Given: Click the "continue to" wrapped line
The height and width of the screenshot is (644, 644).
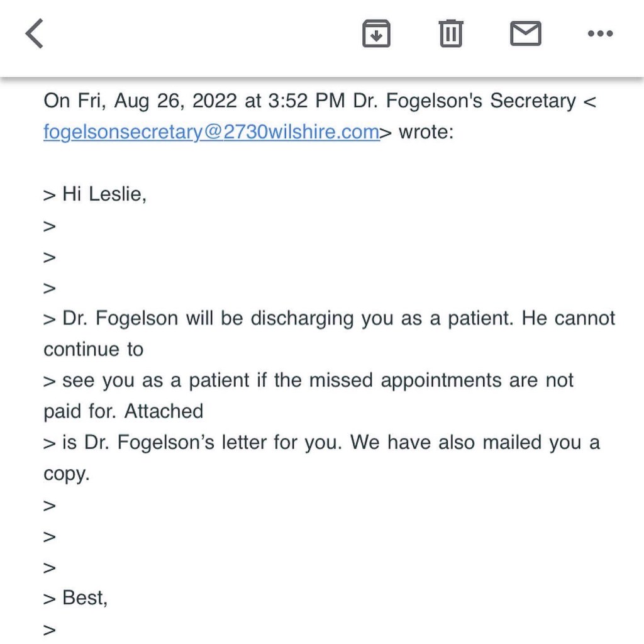Looking at the screenshot, I should pos(93,349).
